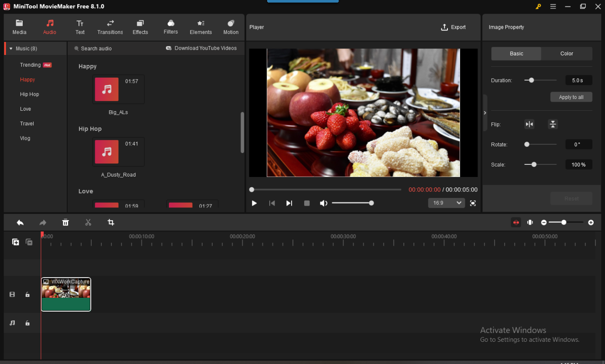The width and height of the screenshot is (605, 364).
Task: Delete the selected clip with trash icon
Action: pos(65,223)
